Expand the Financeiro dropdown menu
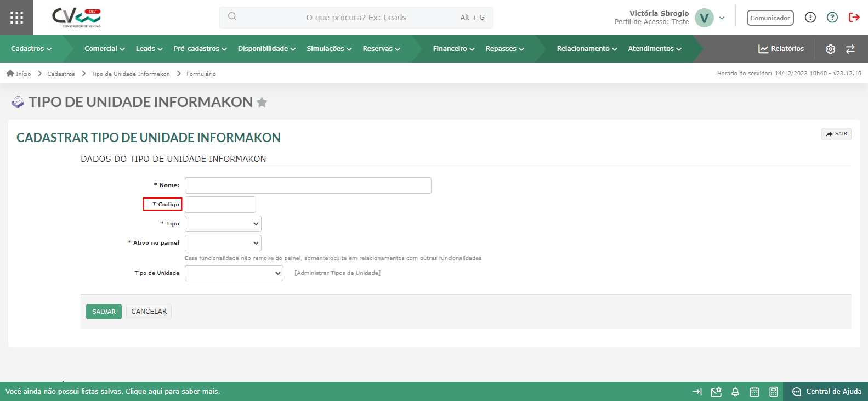This screenshot has height=401, width=868. point(453,49)
